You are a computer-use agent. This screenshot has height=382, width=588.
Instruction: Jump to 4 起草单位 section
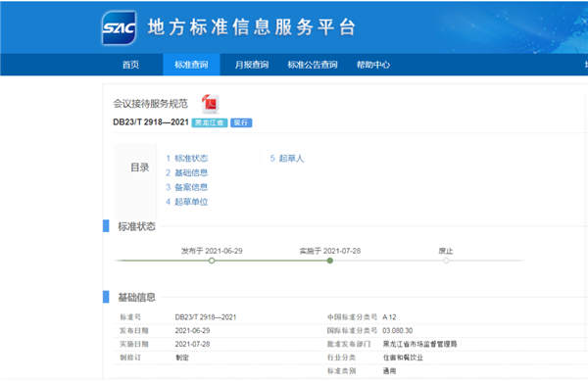coord(187,202)
